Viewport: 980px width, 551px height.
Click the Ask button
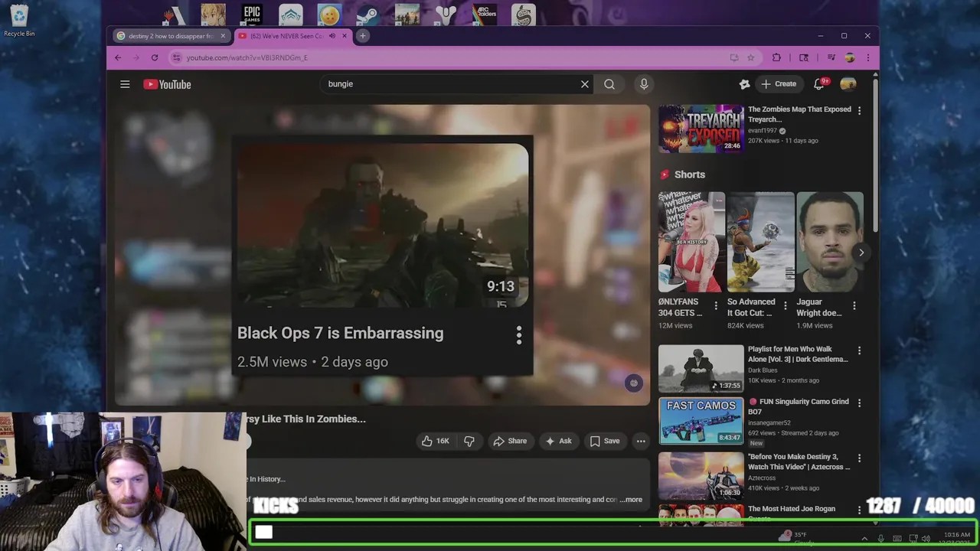(x=558, y=441)
